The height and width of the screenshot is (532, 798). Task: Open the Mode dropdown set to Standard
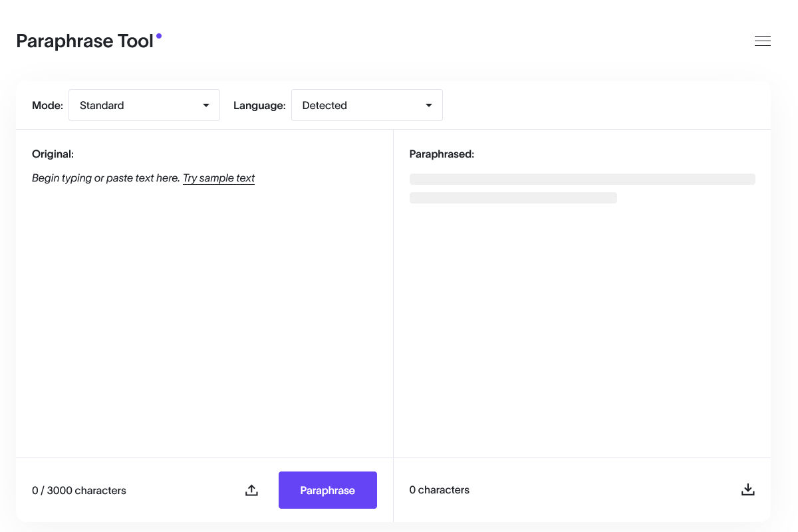(x=144, y=105)
